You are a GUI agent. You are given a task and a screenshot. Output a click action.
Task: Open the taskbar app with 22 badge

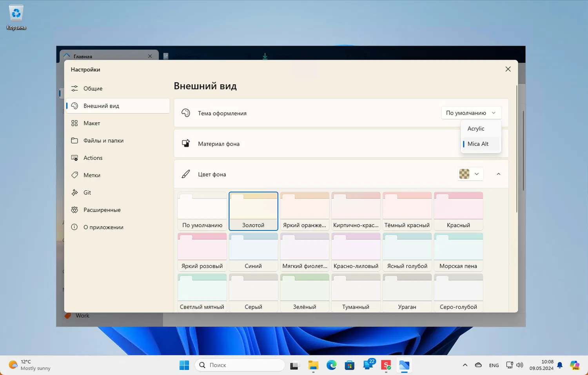coord(368,365)
